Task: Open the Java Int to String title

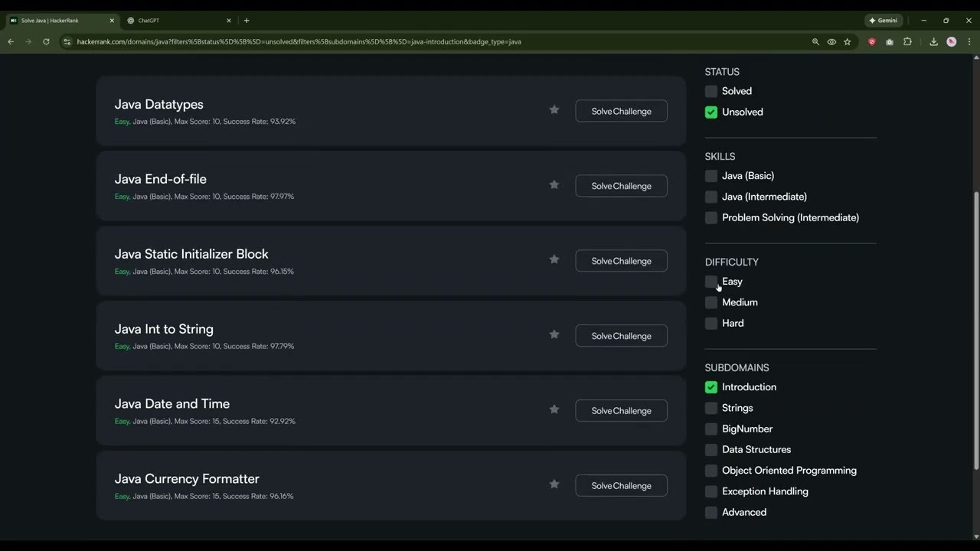Action: 164,329
